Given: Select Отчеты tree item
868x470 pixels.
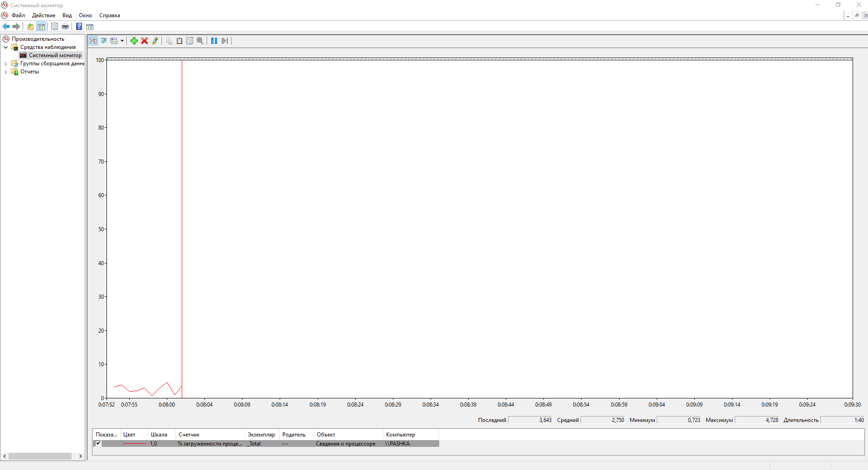Looking at the screenshot, I should pos(29,72).
